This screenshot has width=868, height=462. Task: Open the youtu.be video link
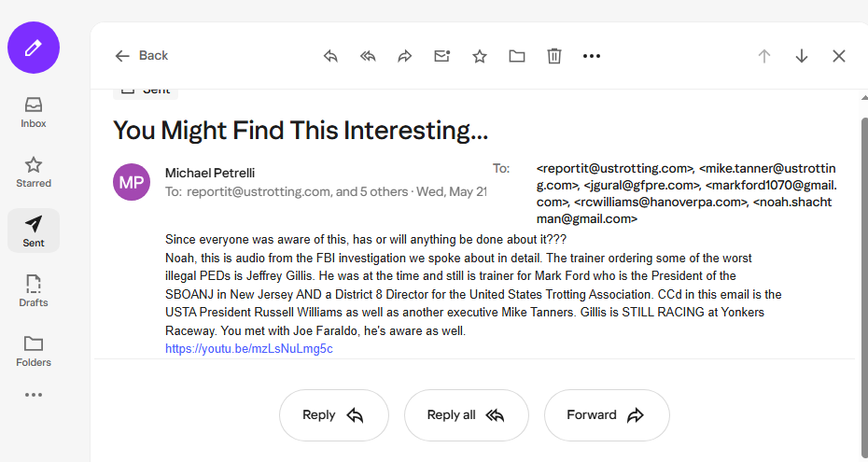coord(249,349)
